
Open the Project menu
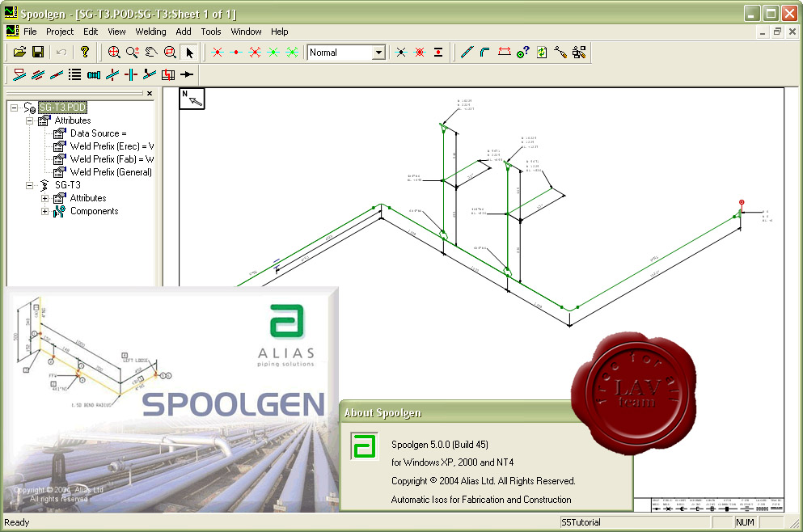(x=60, y=32)
